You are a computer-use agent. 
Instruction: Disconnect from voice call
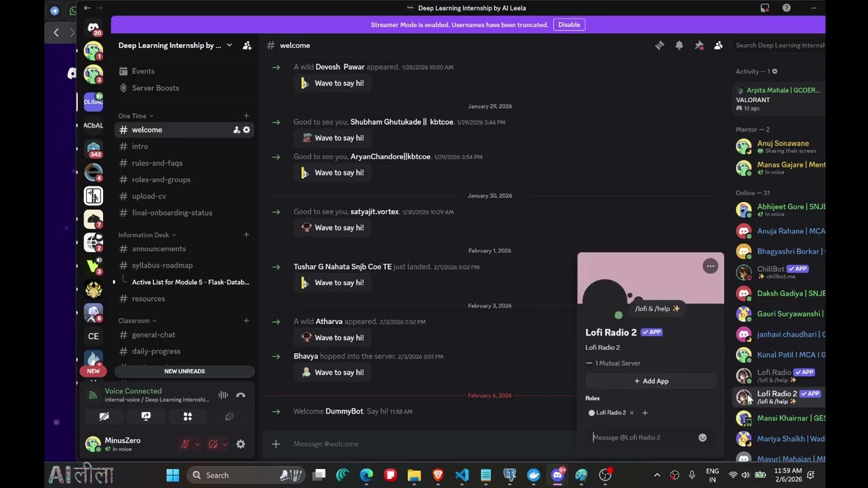pyautogui.click(x=240, y=395)
